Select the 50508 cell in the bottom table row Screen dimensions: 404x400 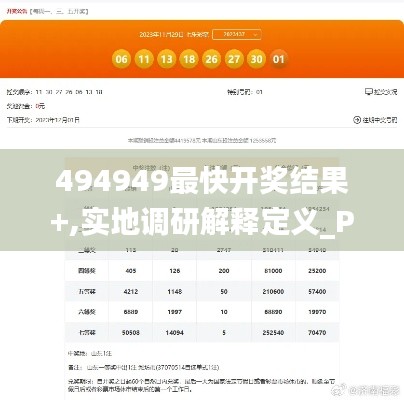pos(131,332)
